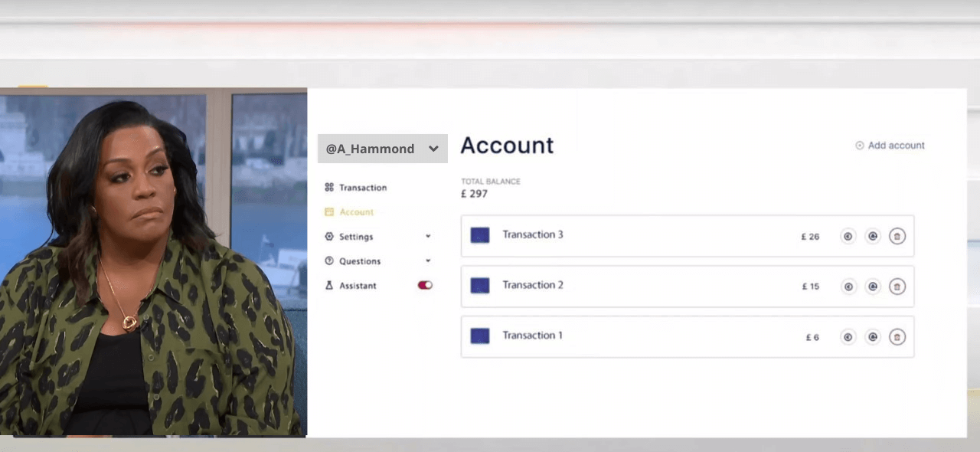Click the currency icon on Transaction 3
The width and height of the screenshot is (980, 452).
point(848,236)
